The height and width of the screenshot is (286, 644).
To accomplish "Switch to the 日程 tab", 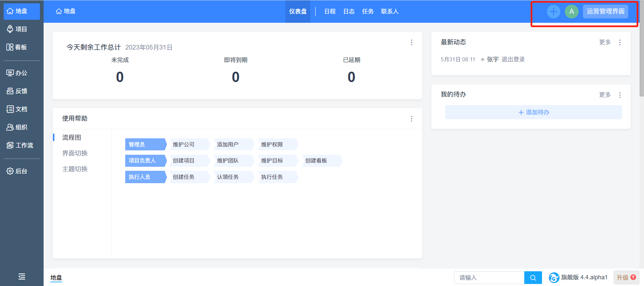I will pos(330,12).
